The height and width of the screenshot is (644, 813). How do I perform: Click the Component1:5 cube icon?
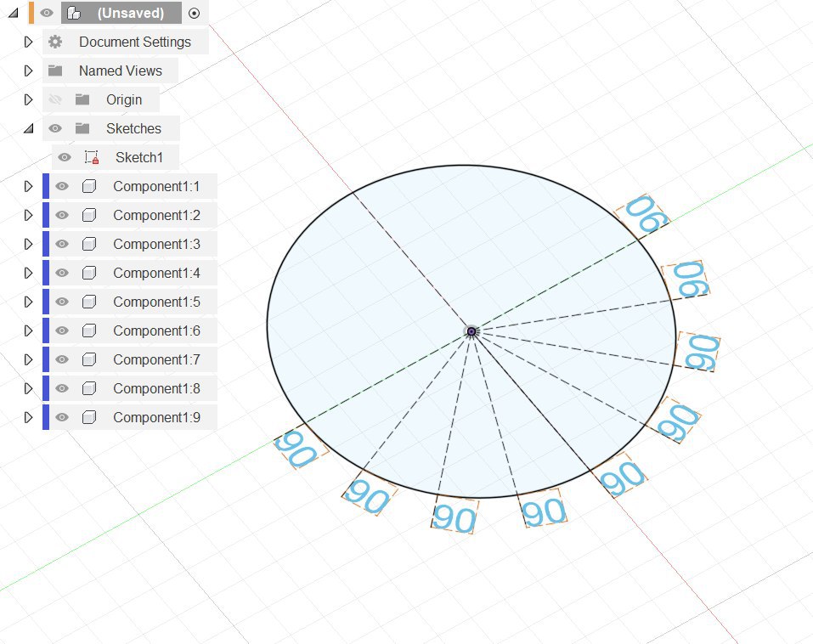[89, 302]
